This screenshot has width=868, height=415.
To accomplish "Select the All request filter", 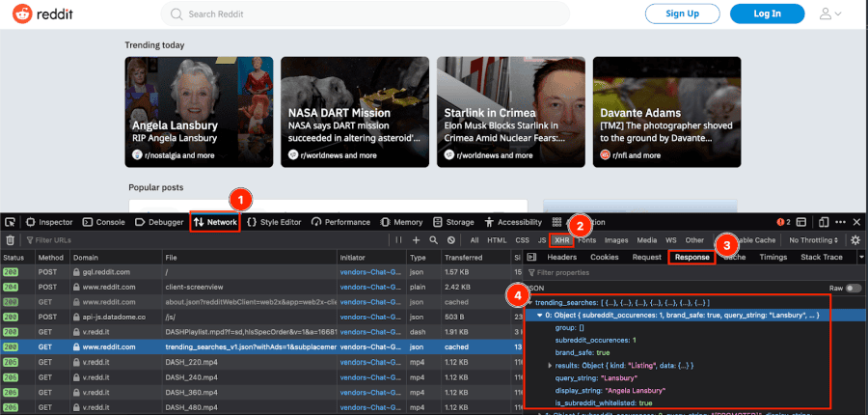I will pyautogui.click(x=475, y=240).
